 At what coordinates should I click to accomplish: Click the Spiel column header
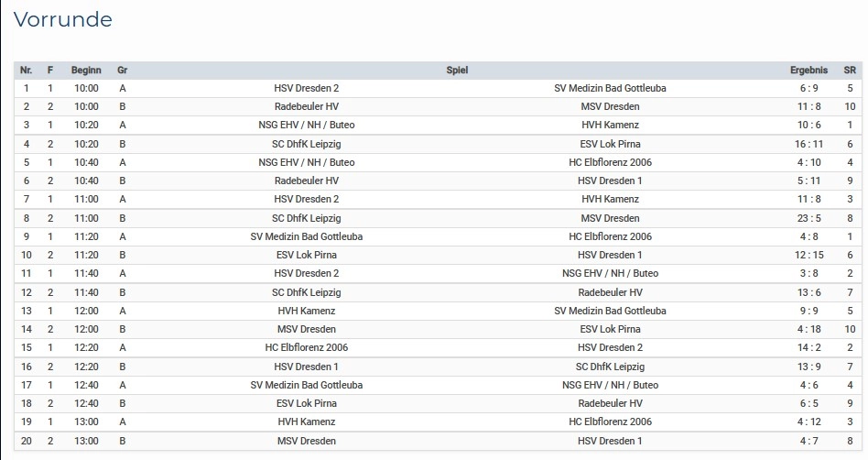point(457,71)
